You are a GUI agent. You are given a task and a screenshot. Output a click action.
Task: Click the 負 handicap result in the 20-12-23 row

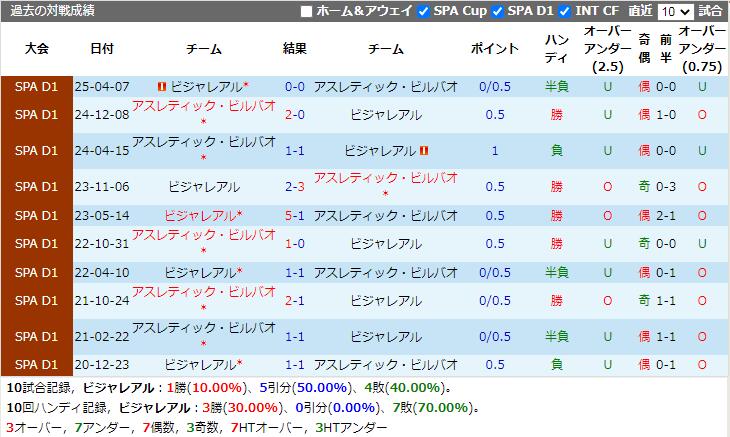[x=557, y=364]
